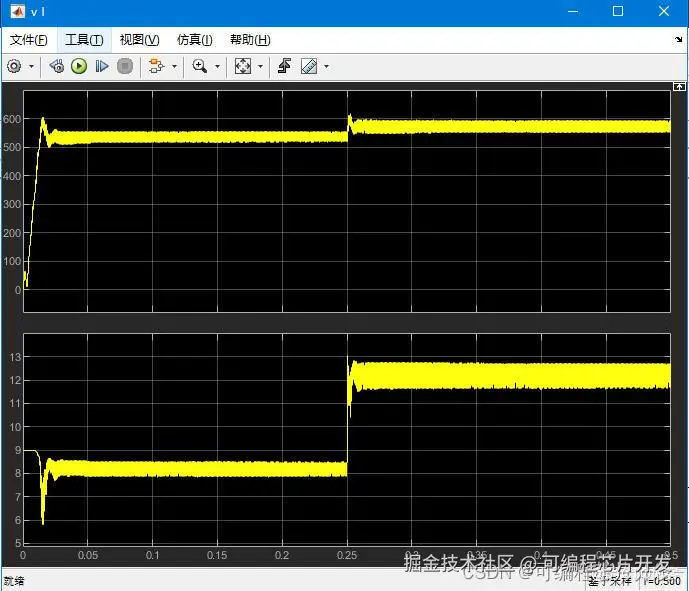Click the 13 label on lower y-axis
Image resolution: width=689 pixels, height=591 pixels.
[x=15, y=357]
